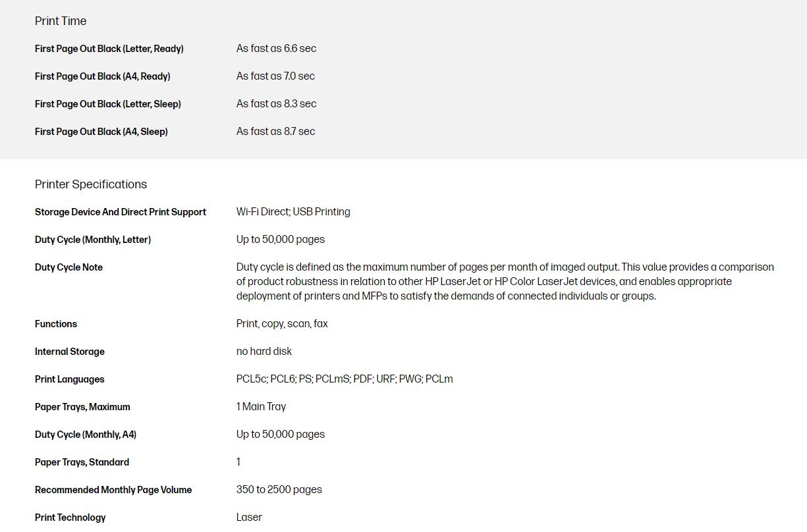Click the '1 Main Tray' value
The image size is (807, 532).
pos(261,407)
